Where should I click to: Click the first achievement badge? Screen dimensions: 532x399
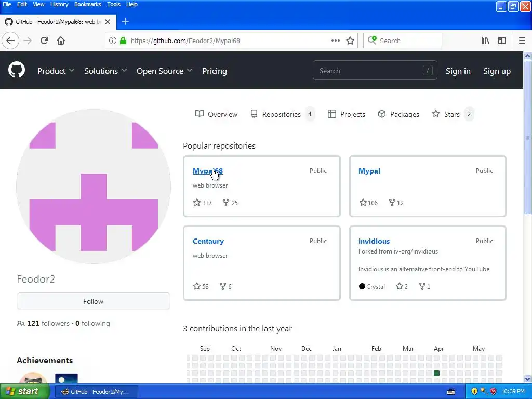[x=33, y=379]
